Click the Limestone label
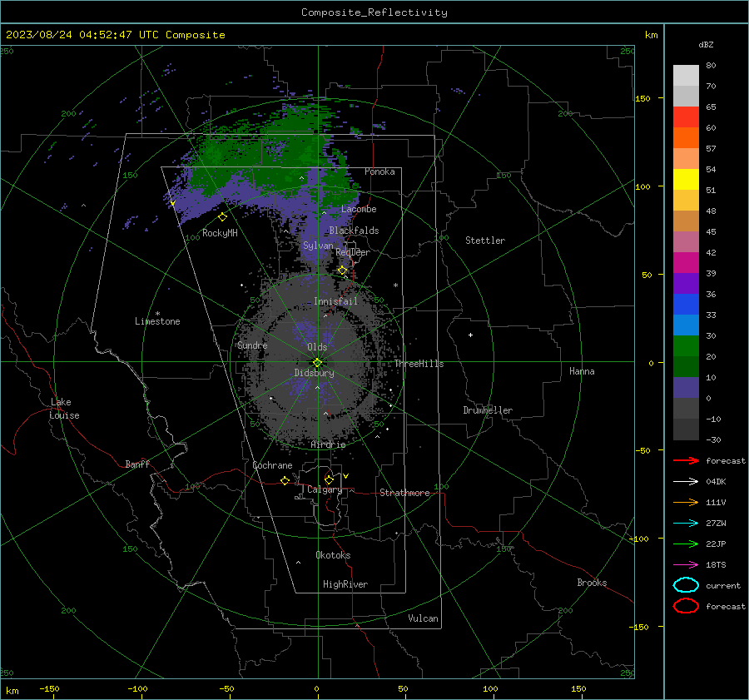Viewport: 749px width, 700px height. 157,321
